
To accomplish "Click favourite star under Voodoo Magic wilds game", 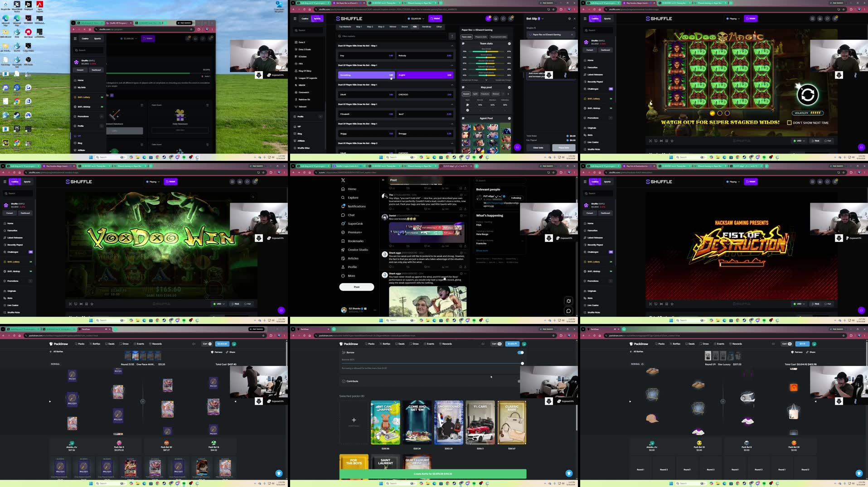I will pos(672,141).
